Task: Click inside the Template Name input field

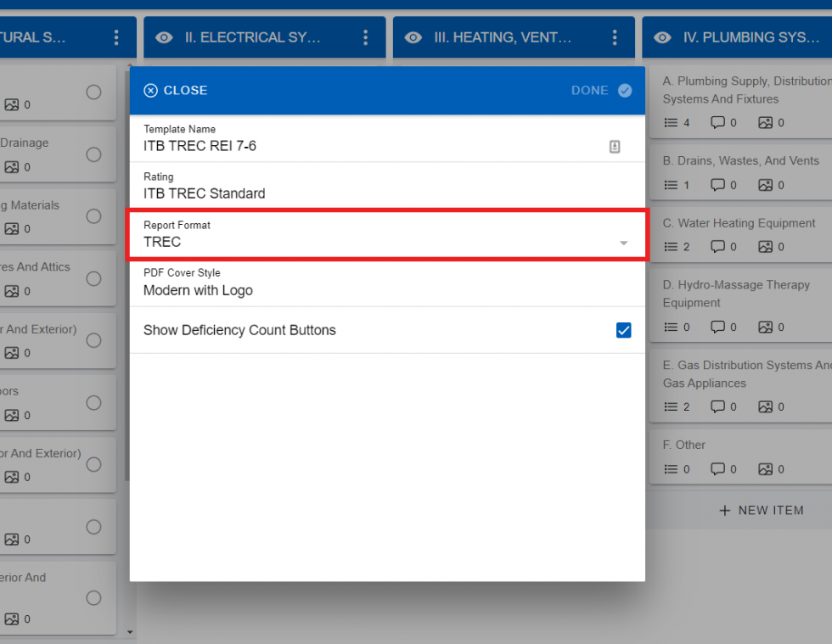Action: (340, 146)
